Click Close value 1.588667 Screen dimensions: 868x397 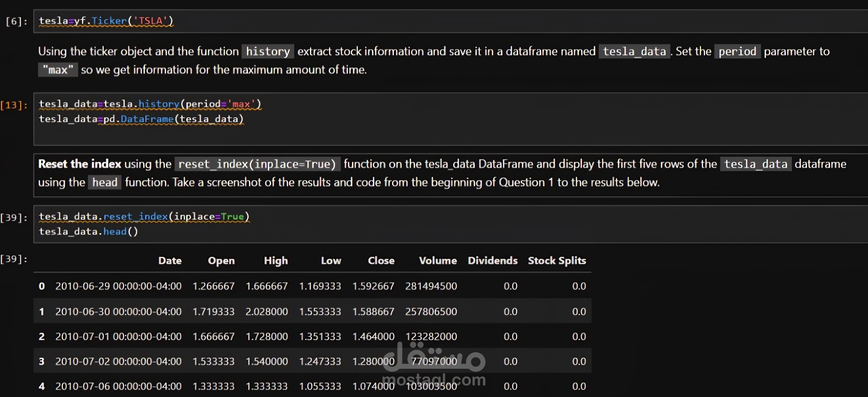[x=373, y=311]
